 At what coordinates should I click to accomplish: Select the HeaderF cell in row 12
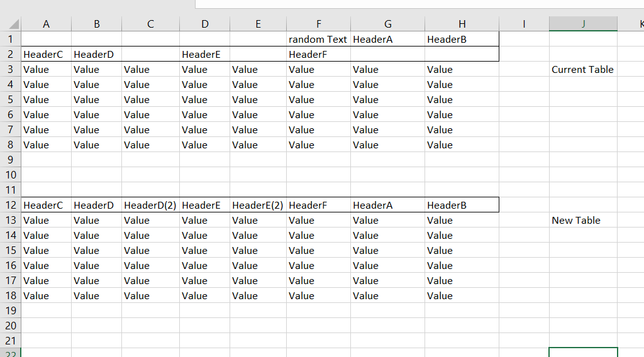click(308, 205)
